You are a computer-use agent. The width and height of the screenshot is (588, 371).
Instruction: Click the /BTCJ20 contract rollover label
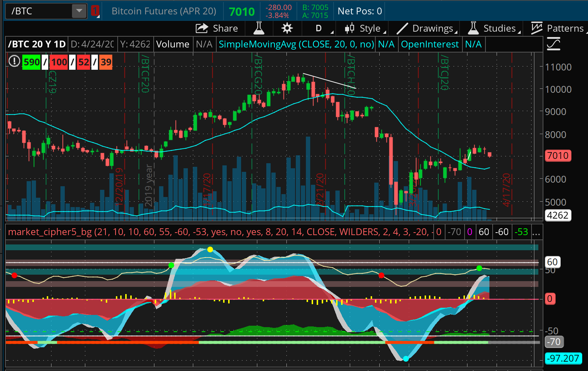pos(444,72)
